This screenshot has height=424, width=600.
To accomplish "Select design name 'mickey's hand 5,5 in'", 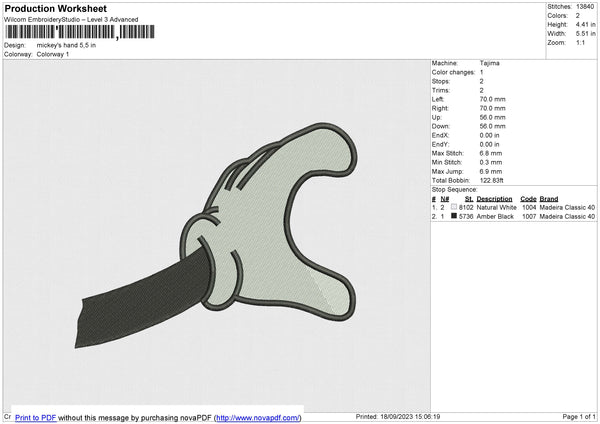I will point(66,45).
